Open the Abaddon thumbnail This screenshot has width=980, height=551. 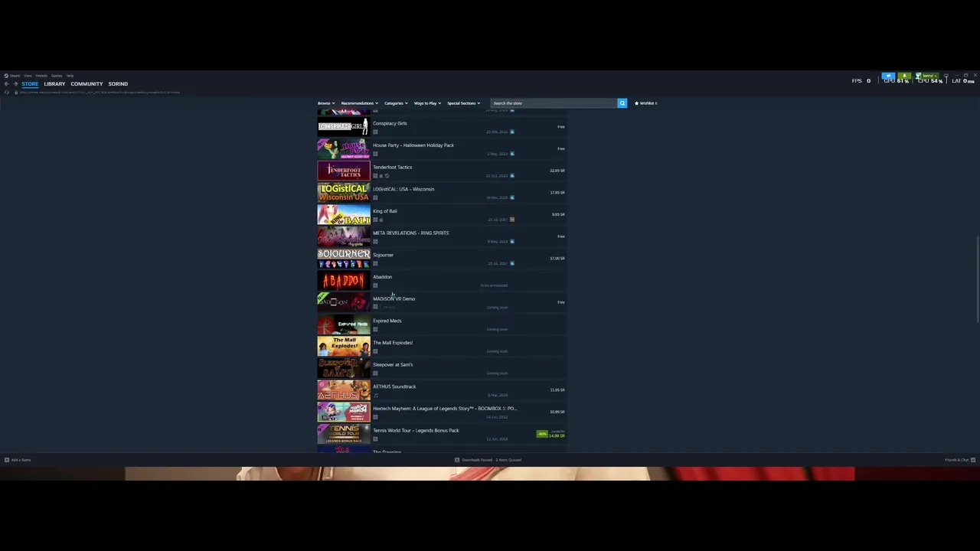click(x=344, y=280)
